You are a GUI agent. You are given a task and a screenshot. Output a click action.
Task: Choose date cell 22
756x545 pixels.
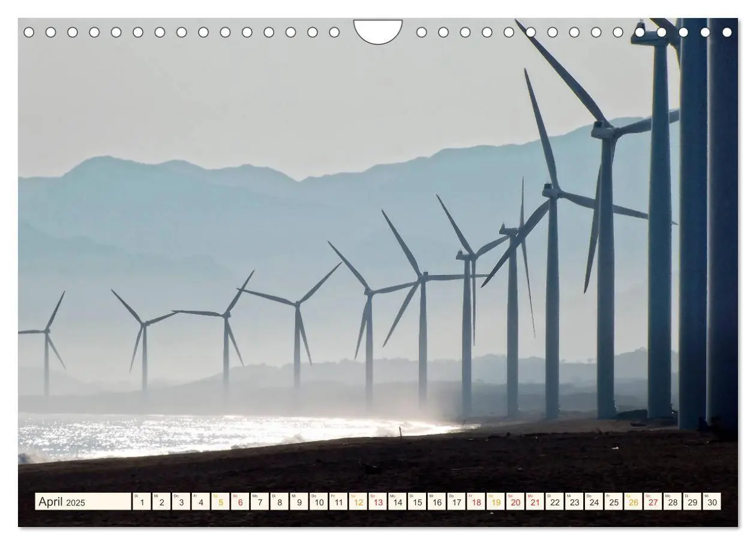point(554,502)
